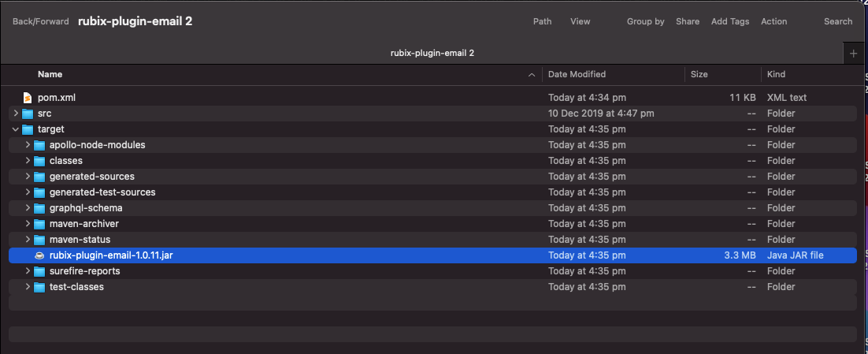Collapse the target folder disclosure arrow
This screenshot has width=868, height=354.
click(x=16, y=129)
